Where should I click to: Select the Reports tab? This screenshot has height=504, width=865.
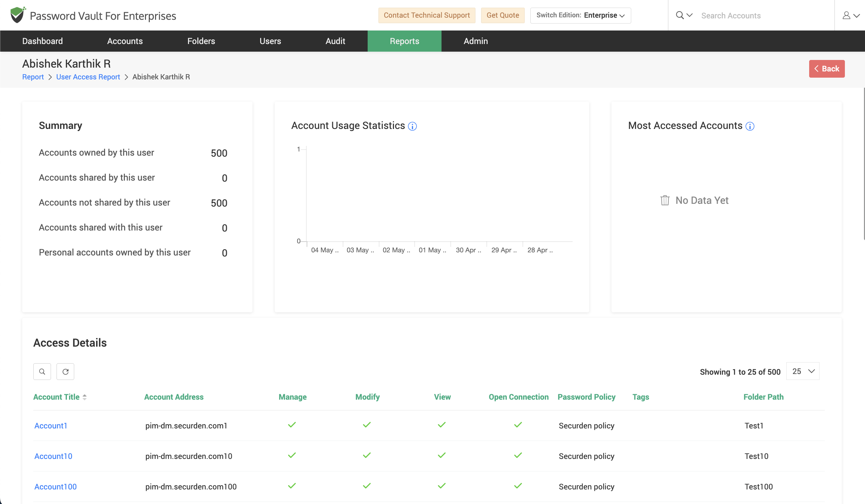(404, 41)
